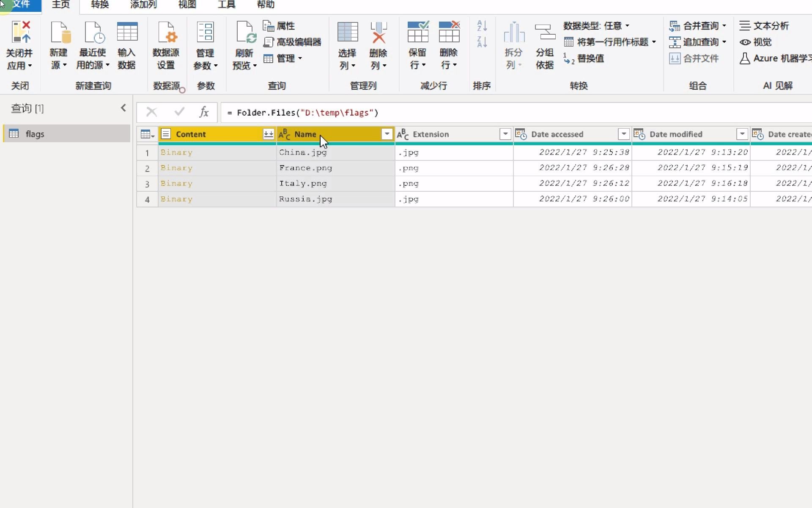
Task: Open Azure Machine Learning icon
Action: coord(745,58)
